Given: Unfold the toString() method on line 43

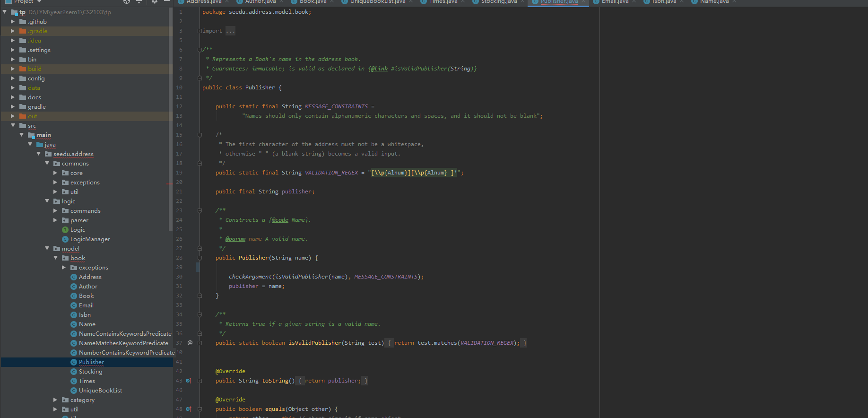Looking at the screenshot, I should click(200, 381).
